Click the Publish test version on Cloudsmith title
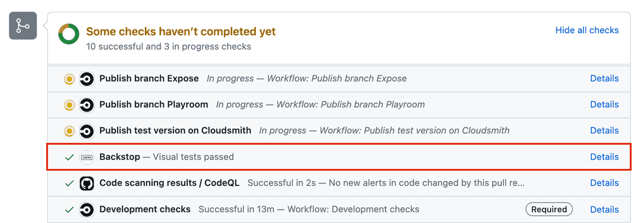 click(x=175, y=130)
